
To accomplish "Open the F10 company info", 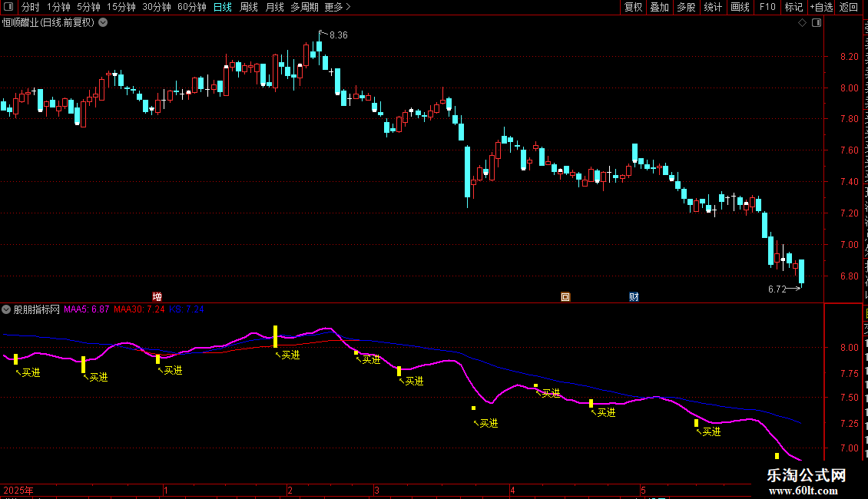I will [767, 7].
